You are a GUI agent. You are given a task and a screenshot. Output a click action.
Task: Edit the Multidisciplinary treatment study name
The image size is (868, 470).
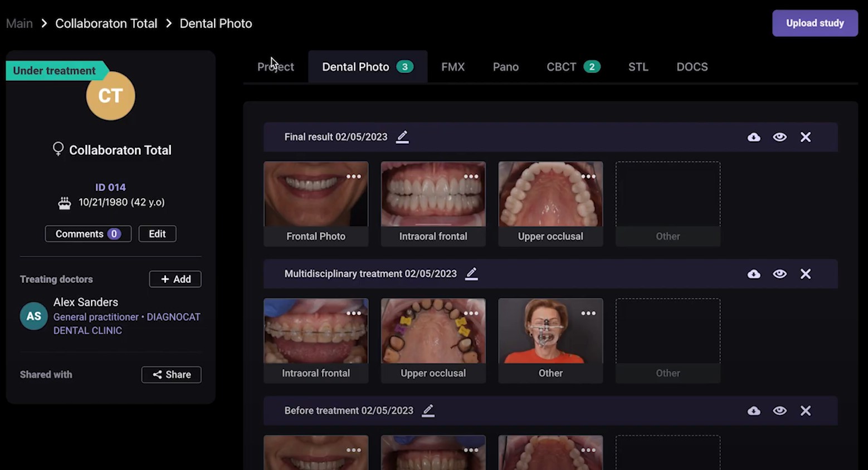[x=471, y=274]
